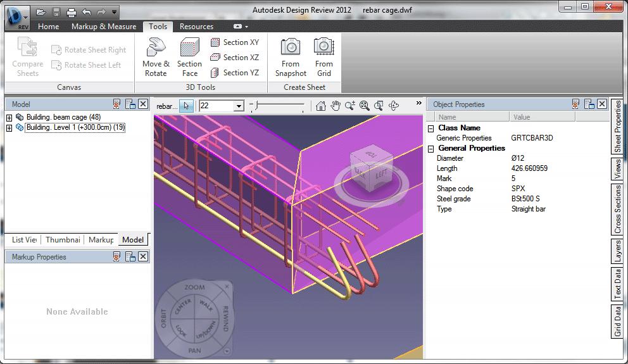This screenshot has width=628, height=364.
Task: Click the zoom slider handle
Action: click(x=257, y=106)
